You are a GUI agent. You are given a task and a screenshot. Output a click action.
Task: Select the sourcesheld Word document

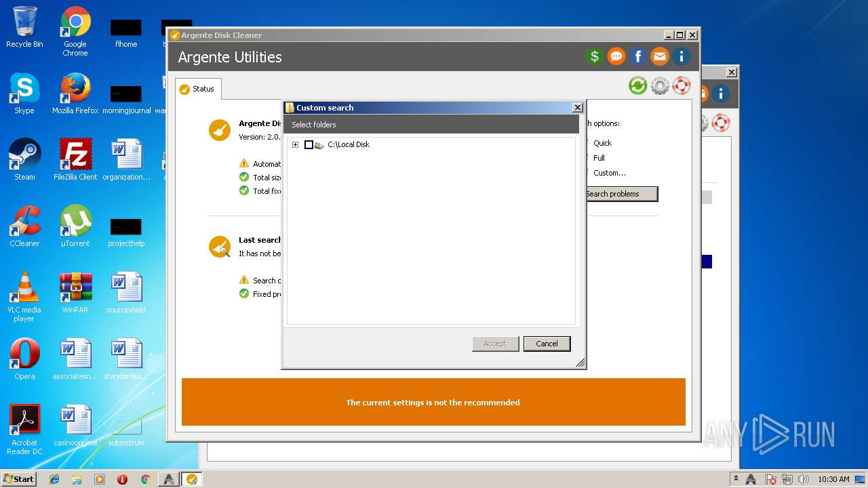click(126, 293)
